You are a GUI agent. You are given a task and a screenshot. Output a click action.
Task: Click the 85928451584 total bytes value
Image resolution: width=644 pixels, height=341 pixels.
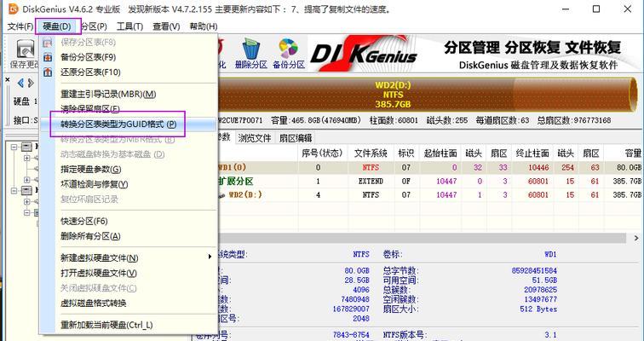[x=534, y=271]
